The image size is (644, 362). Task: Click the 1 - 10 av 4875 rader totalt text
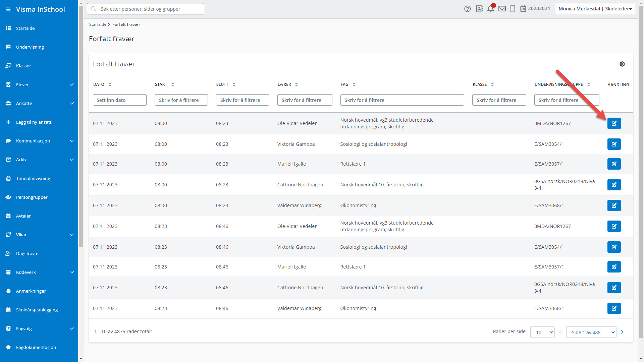(x=123, y=331)
